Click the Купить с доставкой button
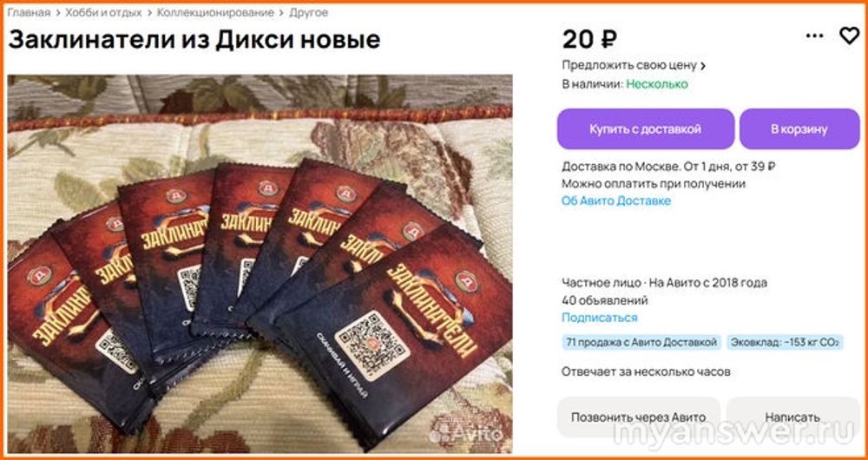This screenshot has width=868, height=460. click(x=646, y=129)
